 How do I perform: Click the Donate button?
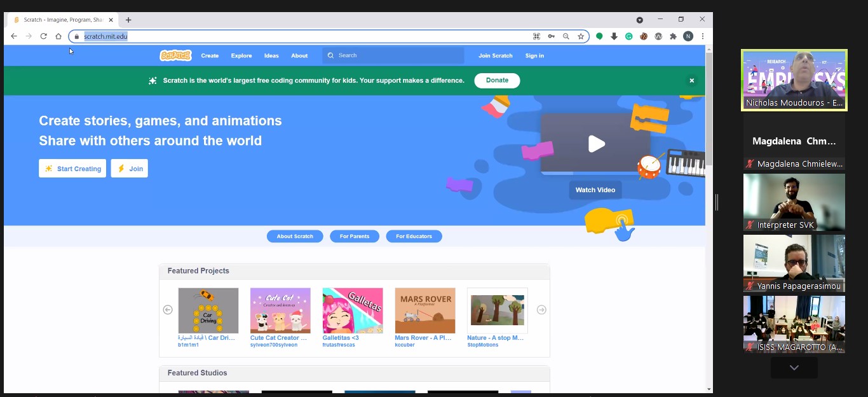[x=497, y=81]
